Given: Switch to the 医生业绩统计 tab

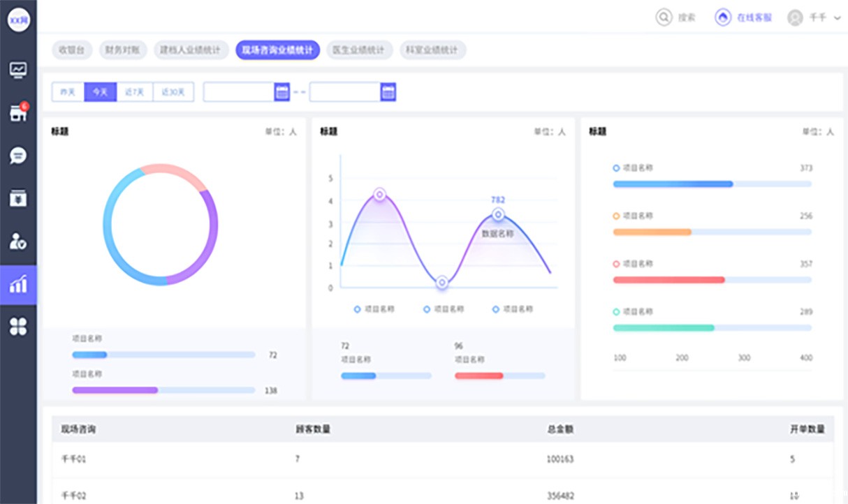Looking at the screenshot, I should click(x=358, y=50).
